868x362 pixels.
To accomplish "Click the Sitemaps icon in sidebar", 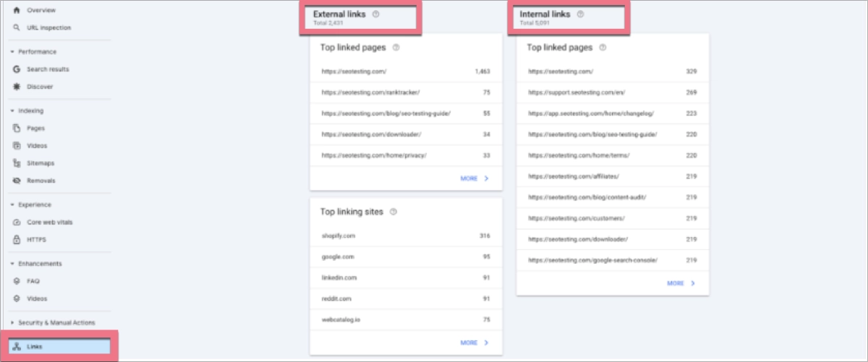I will [17, 163].
